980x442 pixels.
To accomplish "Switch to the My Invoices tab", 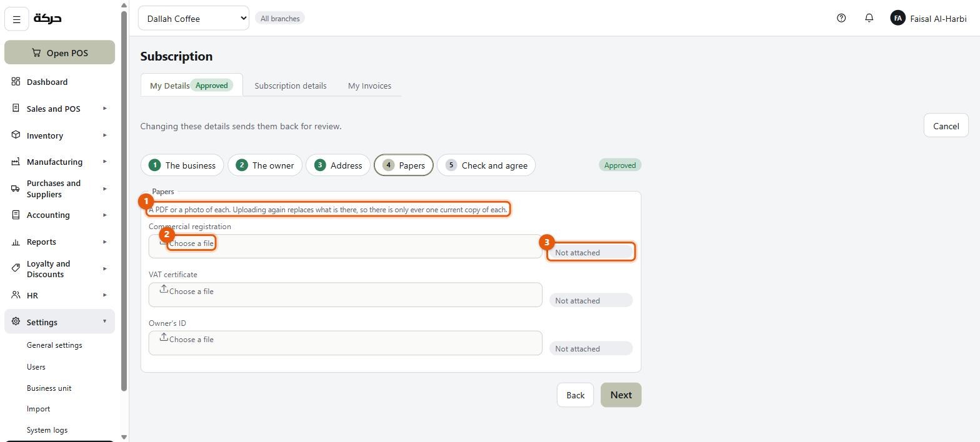I will (369, 86).
